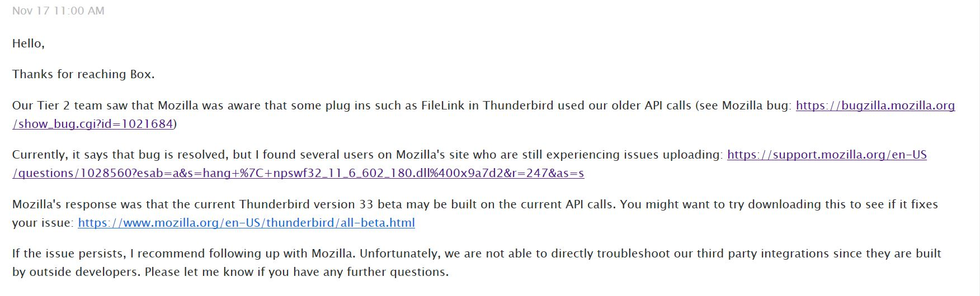The image size is (980, 296).
Task: Open the bugzilla.mozilla.org bug link
Action: pos(875,106)
